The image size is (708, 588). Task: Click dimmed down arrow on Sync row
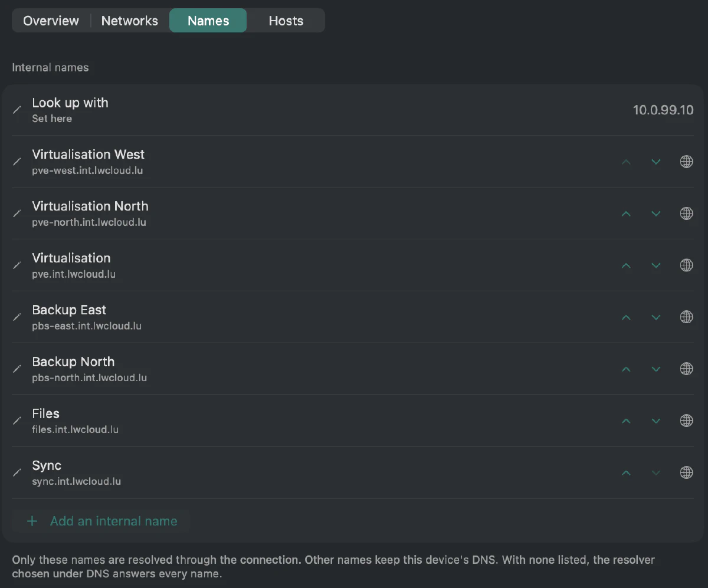656,473
